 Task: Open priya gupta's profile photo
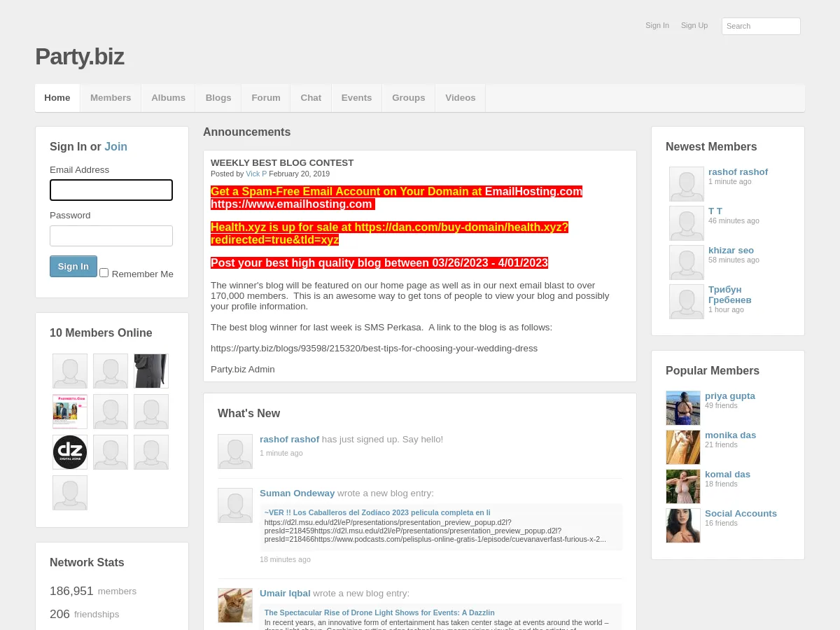tap(682, 408)
